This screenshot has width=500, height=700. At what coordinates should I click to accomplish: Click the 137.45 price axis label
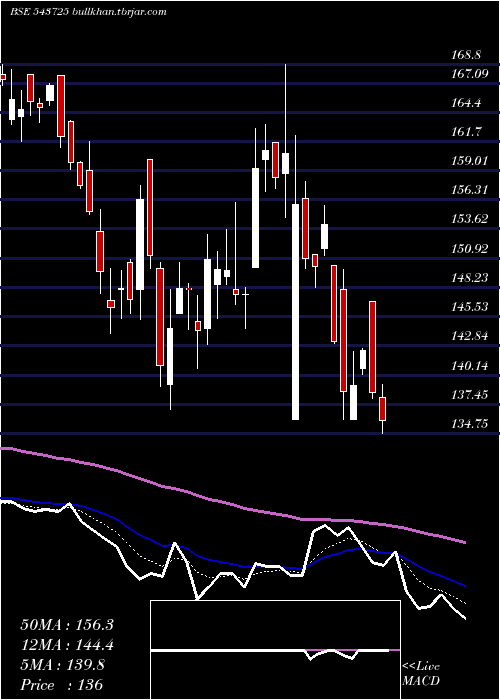click(x=470, y=395)
